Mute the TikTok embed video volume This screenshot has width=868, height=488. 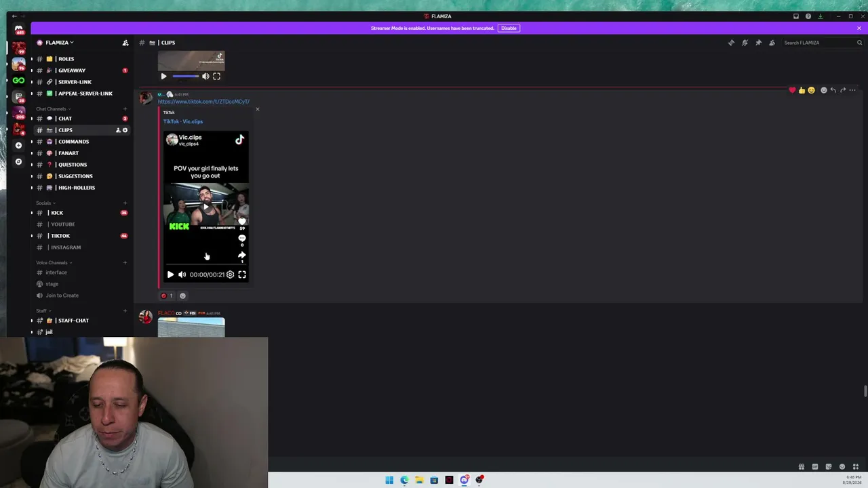pyautogui.click(x=182, y=274)
